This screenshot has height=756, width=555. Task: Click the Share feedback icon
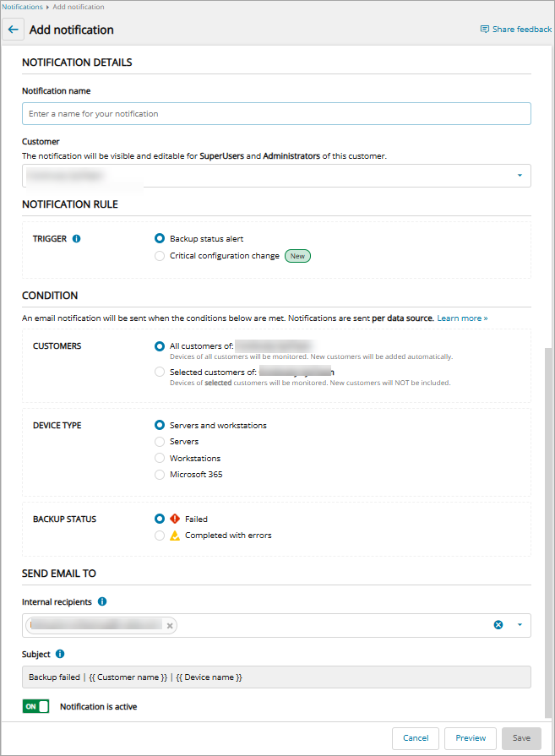click(484, 30)
